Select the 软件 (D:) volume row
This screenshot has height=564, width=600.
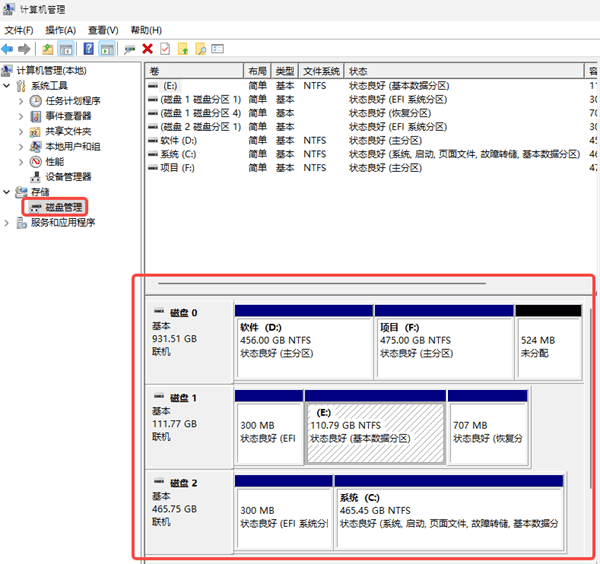point(372,140)
